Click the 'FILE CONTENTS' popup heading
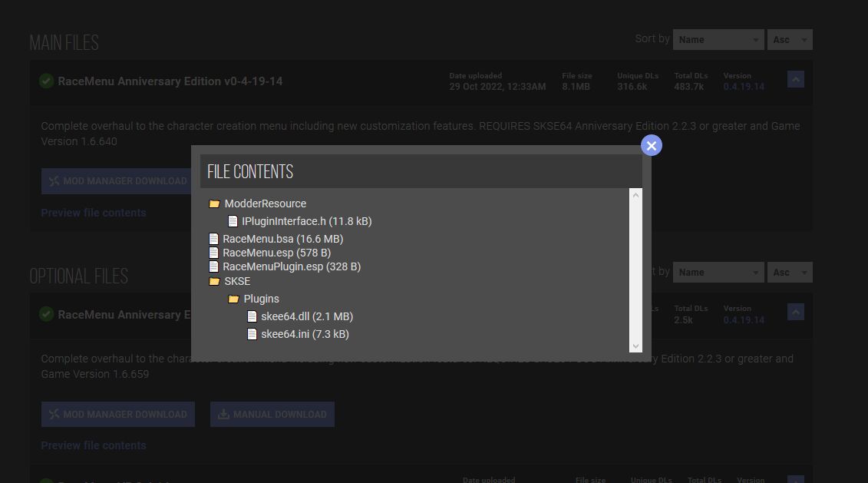Screen dimensions: 868x483 coord(250,172)
